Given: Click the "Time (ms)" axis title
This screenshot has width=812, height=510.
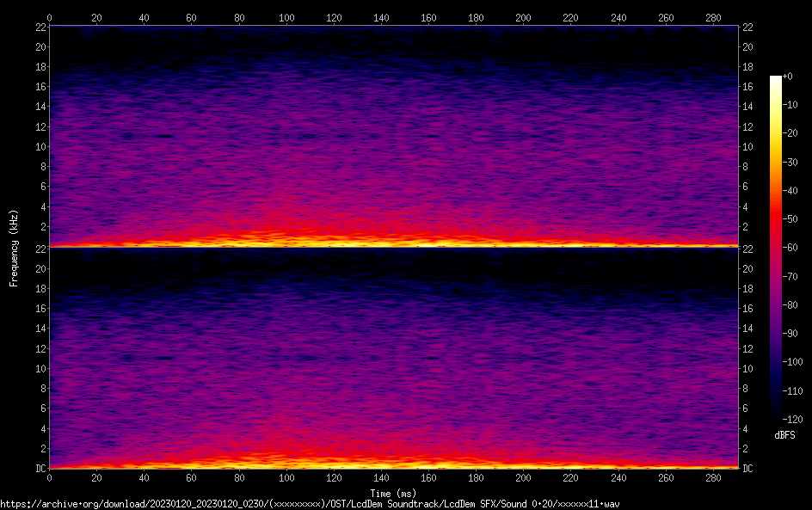Looking at the screenshot, I should pyautogui.click(x=394, y=493).
